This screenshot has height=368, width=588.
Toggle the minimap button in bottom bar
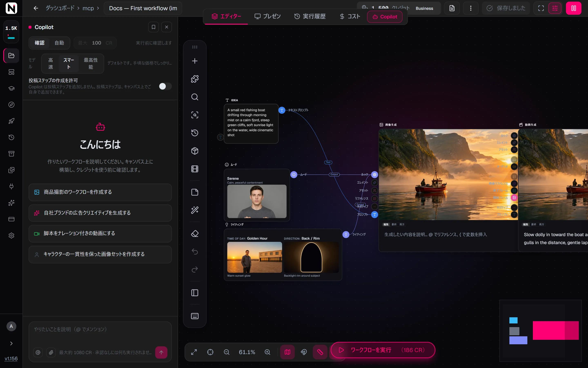pyautogui.click(x=287, y=352)
